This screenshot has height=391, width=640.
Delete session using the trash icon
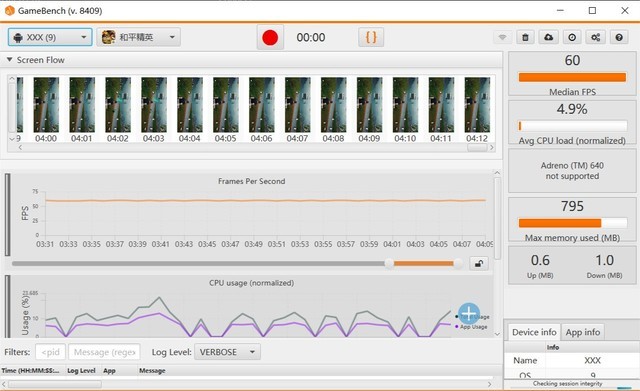click(x=525, y=38)
